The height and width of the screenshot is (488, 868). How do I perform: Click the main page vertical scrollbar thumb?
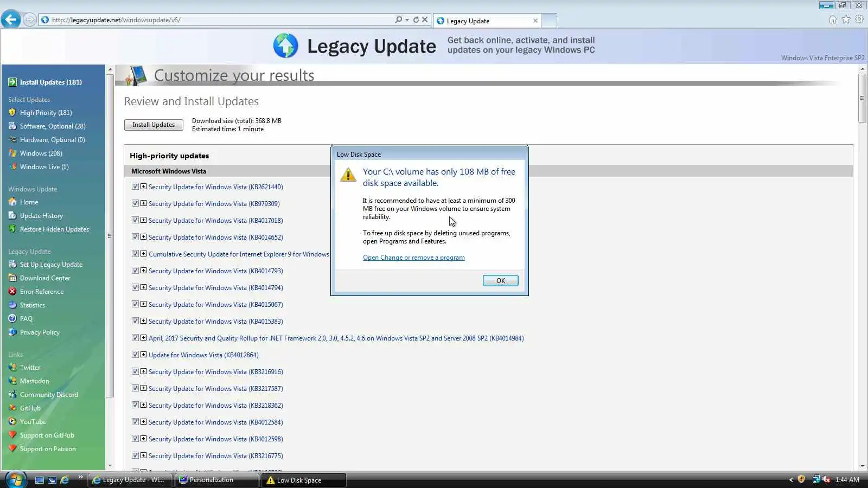(x=862, y=98)
